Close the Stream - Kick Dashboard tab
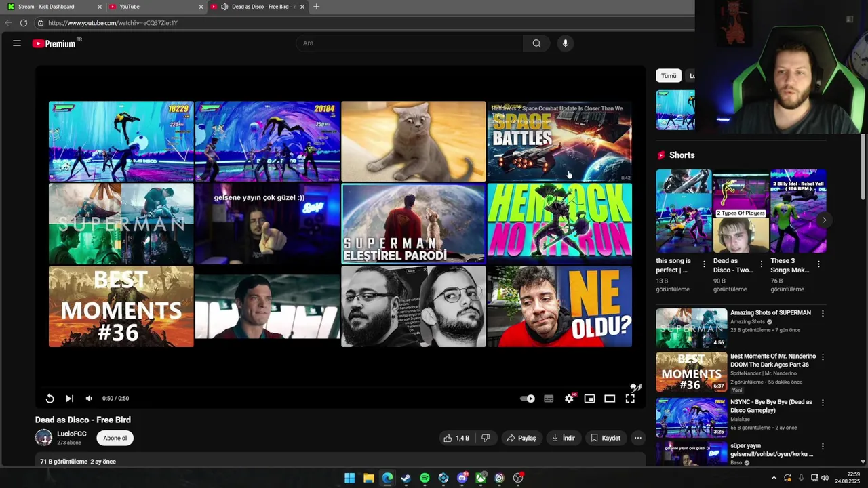 tap(100, 7)
